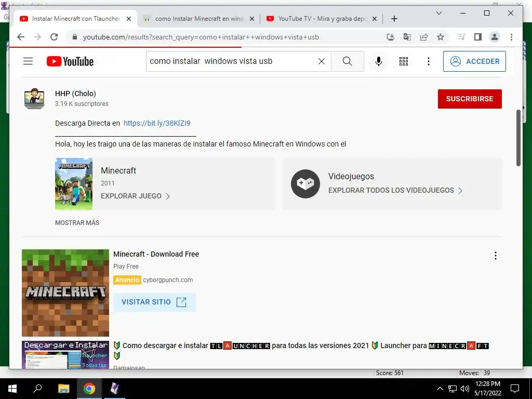The image size is (532, 399).
Task: Open volume control tray icon
Action: [465, 389]
